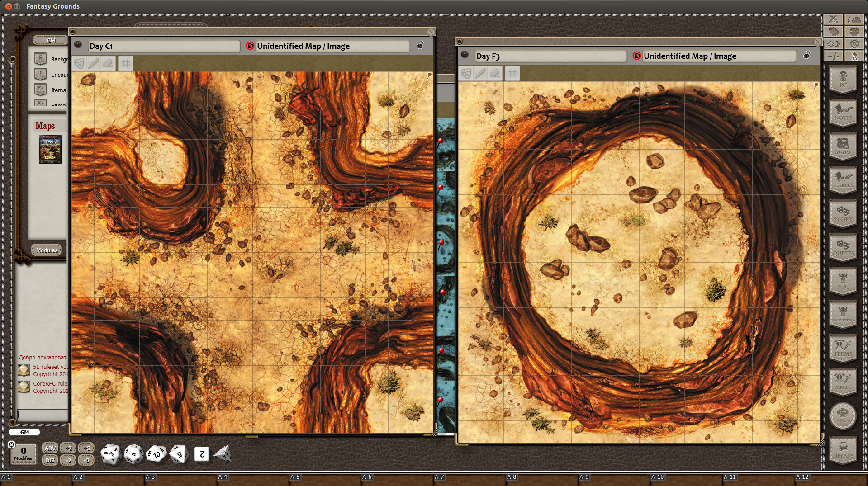Enable the ADV advantage modifier

pos(50,448)
